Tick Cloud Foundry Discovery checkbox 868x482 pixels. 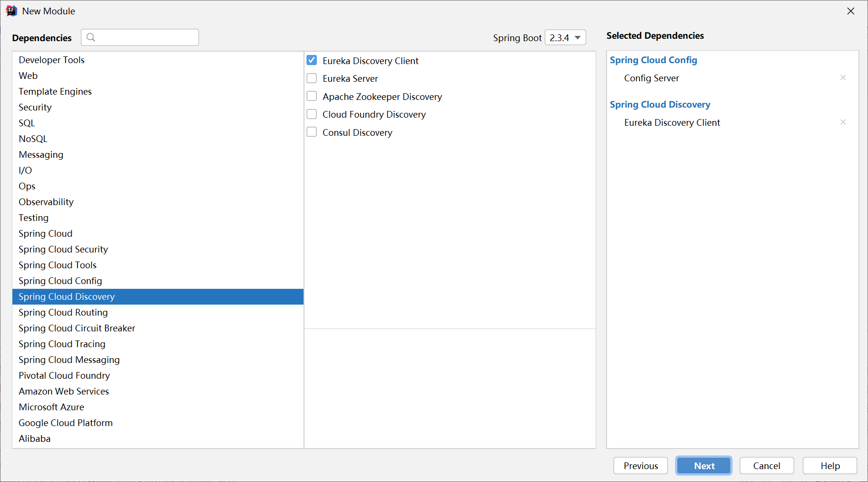pyautogui.click(x=312, y=114)
